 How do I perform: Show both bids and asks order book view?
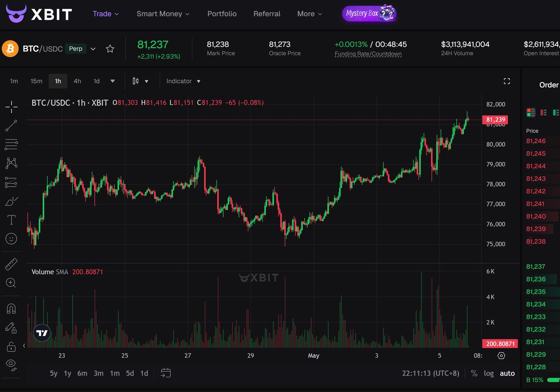click(531, 112)
